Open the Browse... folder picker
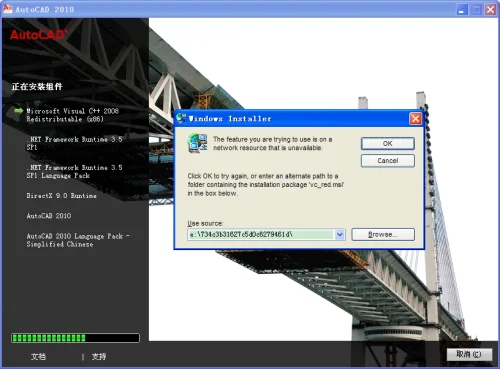The image size is (500, 369). pos(383,234)
